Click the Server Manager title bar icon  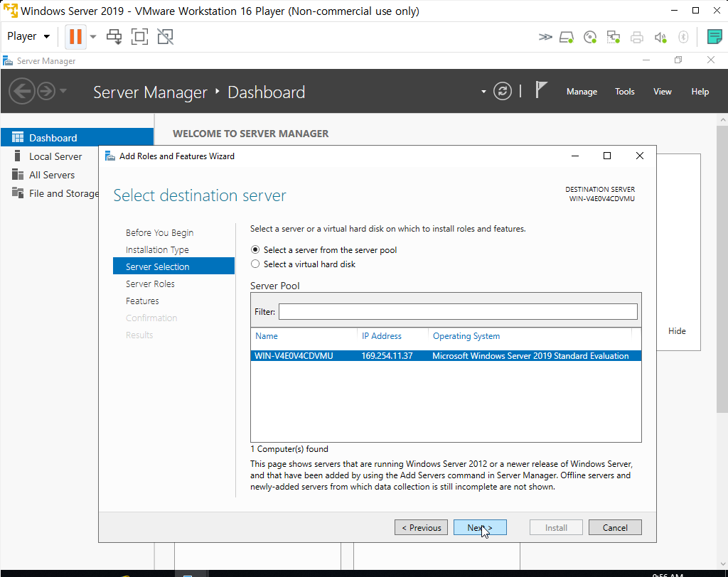[7, 61]
